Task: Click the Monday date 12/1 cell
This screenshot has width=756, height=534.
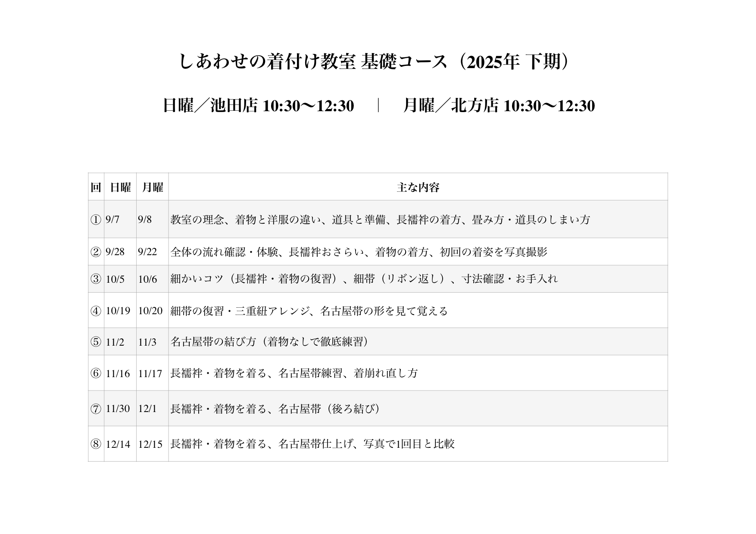Action: point(147,409)
